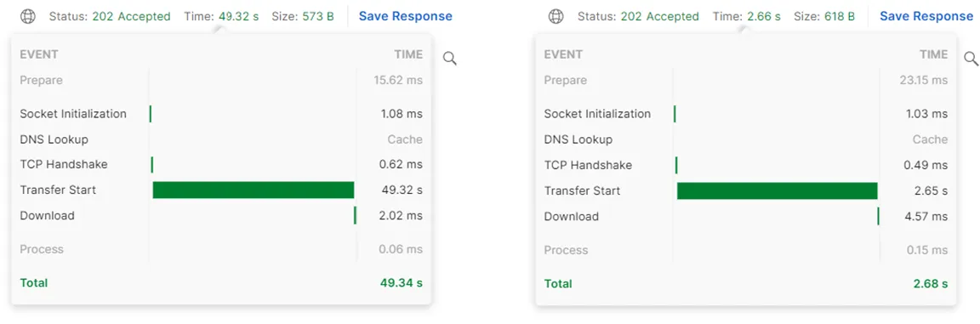Click the Process value 0.15 ms
Viewport: 980px width, 324px height.
point(927,250)
